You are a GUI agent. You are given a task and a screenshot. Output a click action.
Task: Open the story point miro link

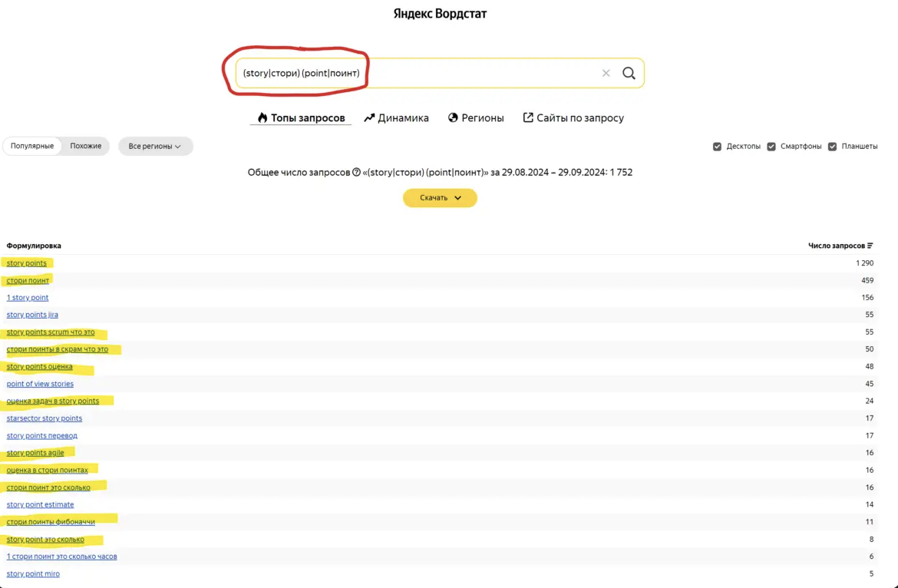33,573
